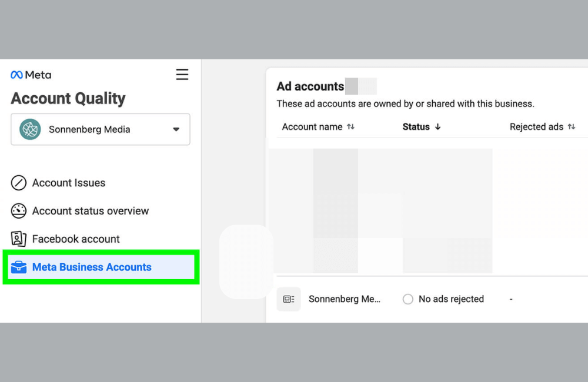Sort by Account name column arrows
The width and height of the screenshot is (588, 382).
click(351, 127)
